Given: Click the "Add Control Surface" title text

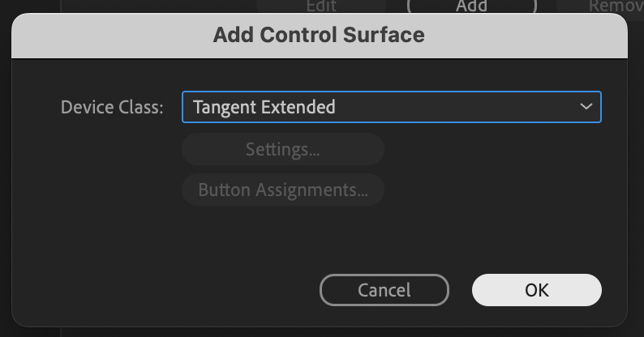Looking at the screenshot, I should [319, 36].
